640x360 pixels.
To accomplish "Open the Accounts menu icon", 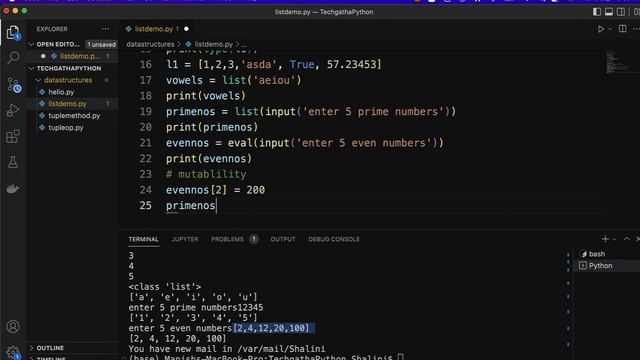I will [x=13, y=327].
